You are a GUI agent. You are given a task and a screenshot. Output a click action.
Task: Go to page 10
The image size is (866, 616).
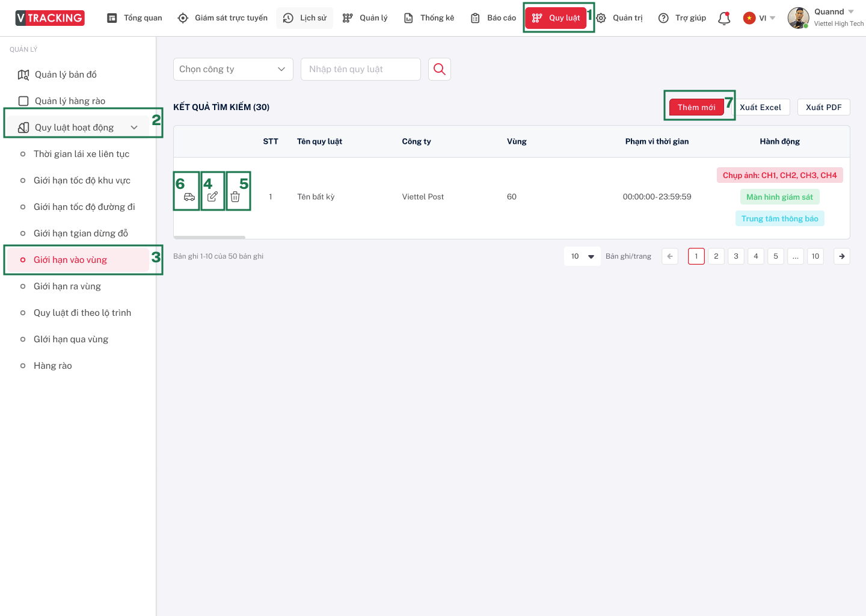(x=815, y=256)
